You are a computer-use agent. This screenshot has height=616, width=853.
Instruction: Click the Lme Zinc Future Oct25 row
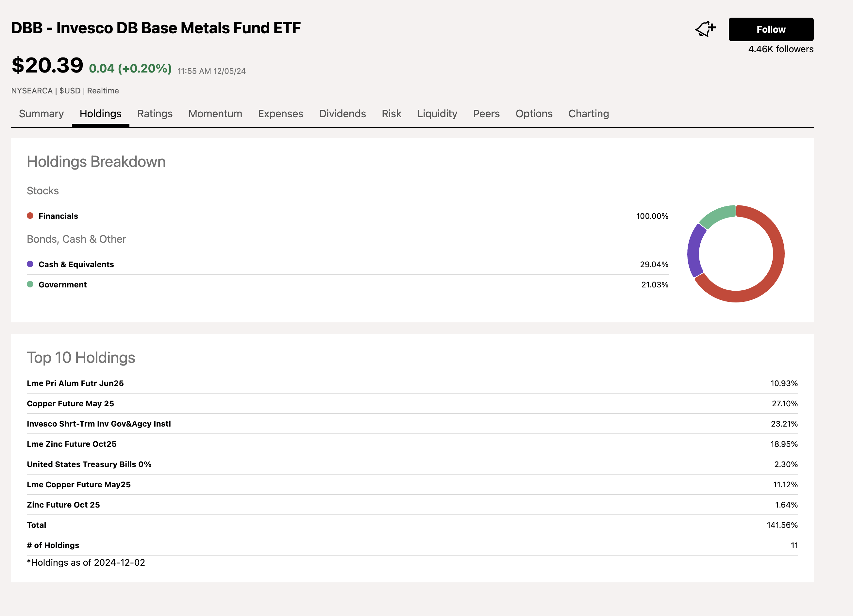(x=72, y=444)
